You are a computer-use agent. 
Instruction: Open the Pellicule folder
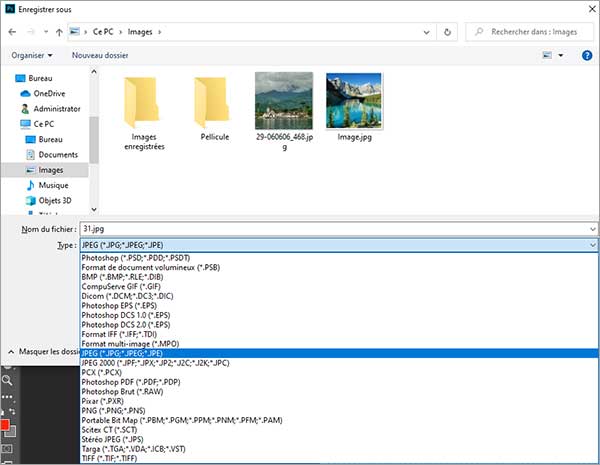click(x=214, y=108)
